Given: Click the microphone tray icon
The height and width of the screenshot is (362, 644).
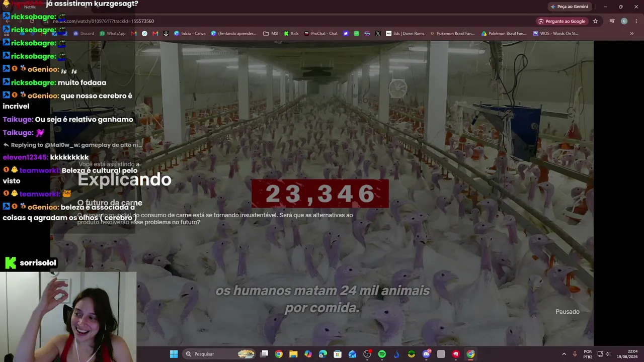Looking at the screenshot, I should coord(575,354).
